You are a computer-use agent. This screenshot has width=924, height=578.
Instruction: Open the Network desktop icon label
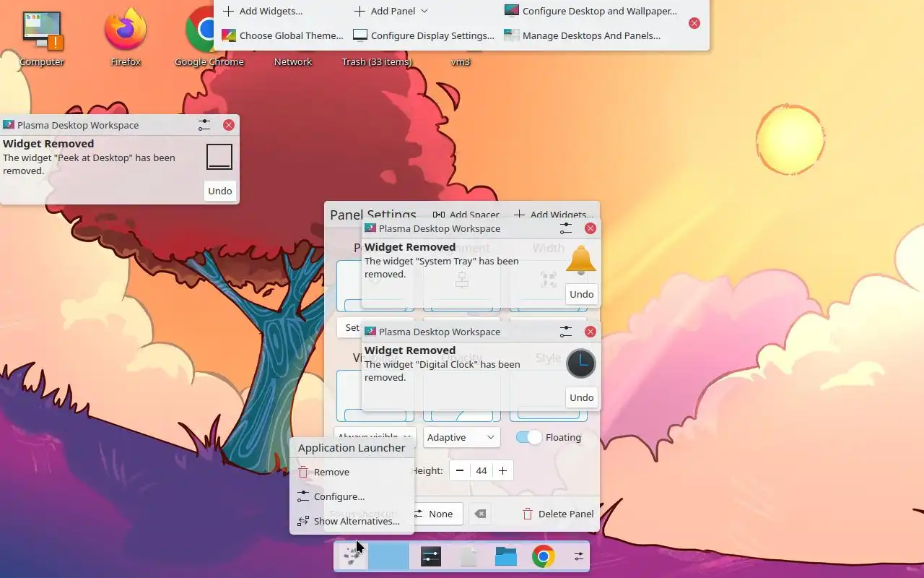(x=293, y=62)
